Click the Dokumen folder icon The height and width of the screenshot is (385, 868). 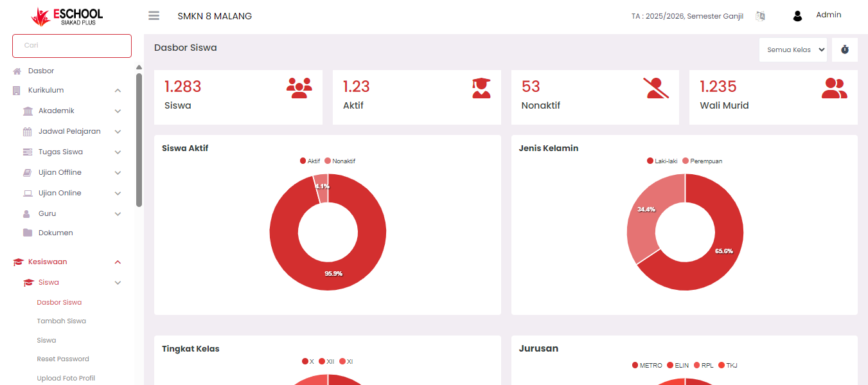[27, 233]
